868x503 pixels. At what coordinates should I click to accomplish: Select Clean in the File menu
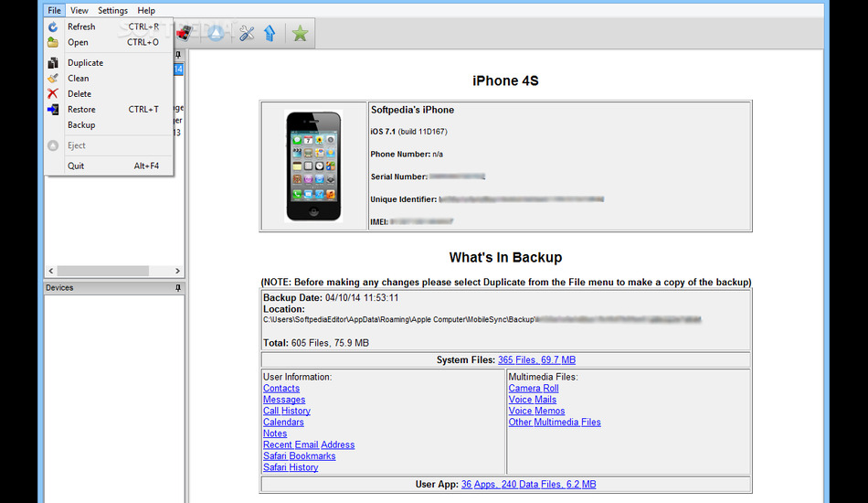[x=109, y=78]
